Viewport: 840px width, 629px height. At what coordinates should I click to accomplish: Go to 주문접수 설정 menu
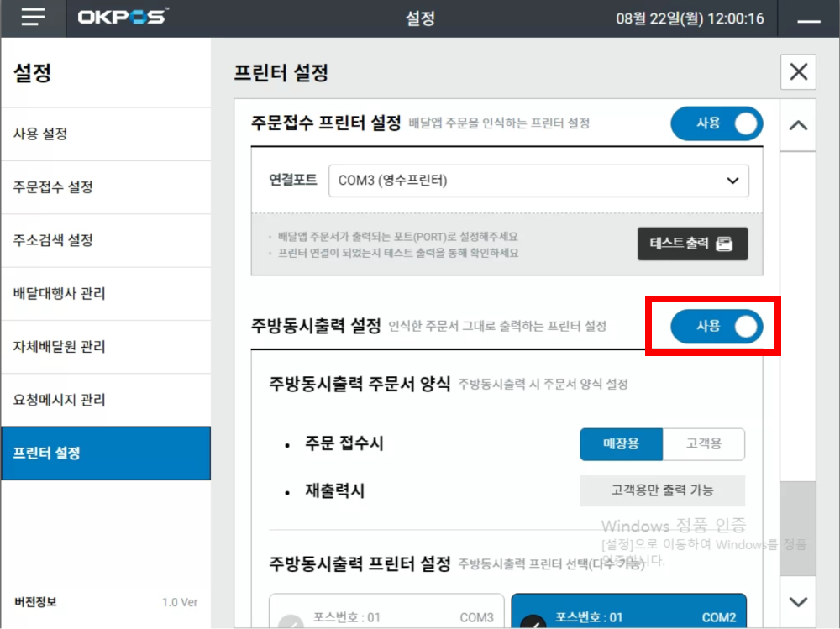pos(105,187)
